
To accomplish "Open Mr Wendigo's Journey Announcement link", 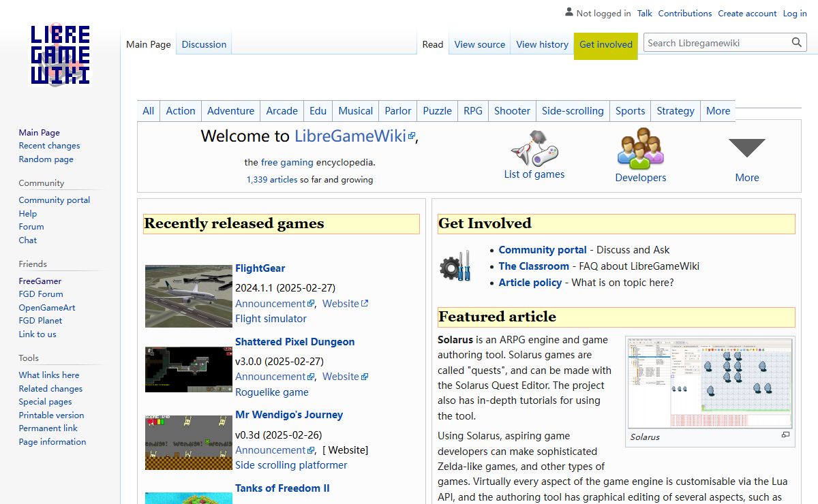I will (x=271, y=450).
